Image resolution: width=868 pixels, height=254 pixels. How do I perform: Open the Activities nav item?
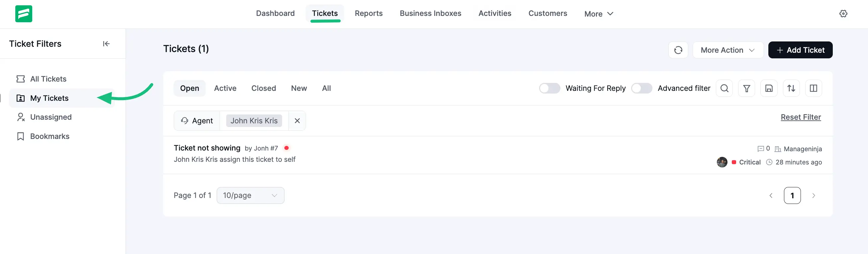(x=495, y=14)
